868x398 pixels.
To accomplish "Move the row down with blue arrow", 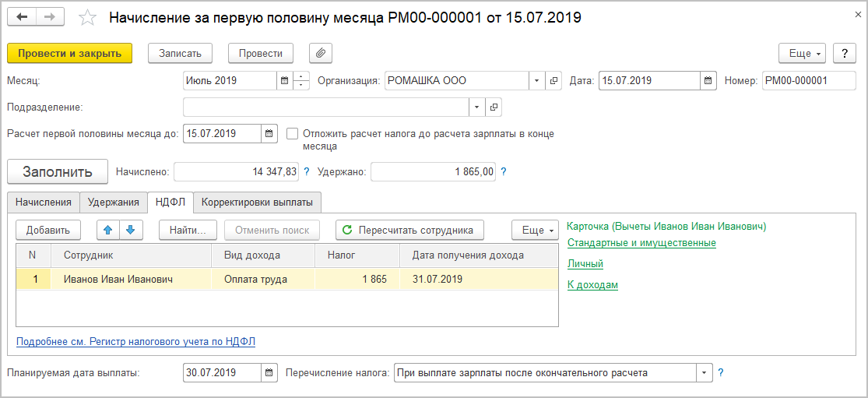I will (131, 230).
